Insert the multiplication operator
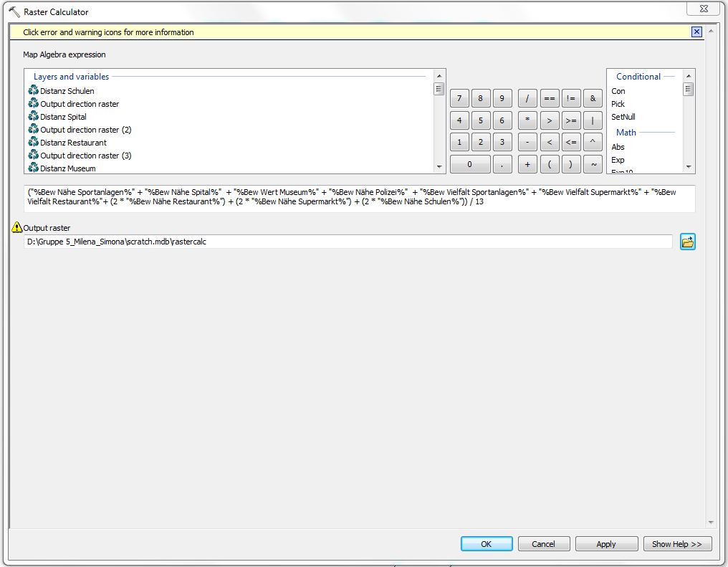This screenshot has width=728, height=567. click(x=527, y=120)
